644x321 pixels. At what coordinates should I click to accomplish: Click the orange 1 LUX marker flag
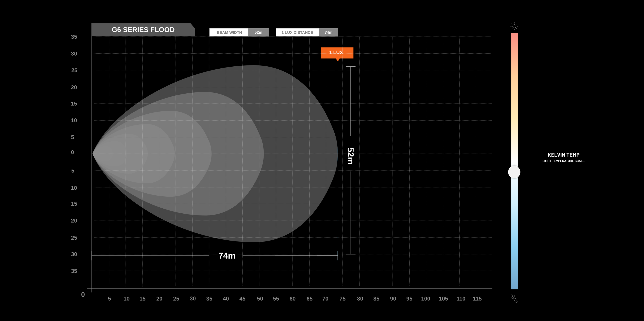(337, 53)
